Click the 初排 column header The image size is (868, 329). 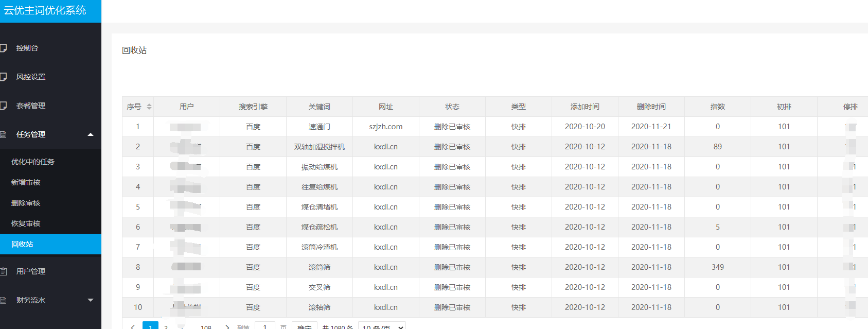[784, 107]
